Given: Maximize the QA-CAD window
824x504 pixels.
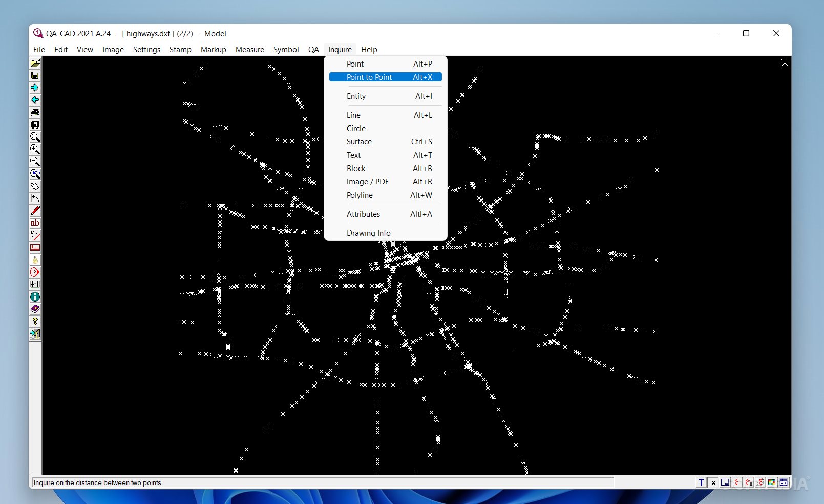Looking at the screenshot, I should 746,33.
